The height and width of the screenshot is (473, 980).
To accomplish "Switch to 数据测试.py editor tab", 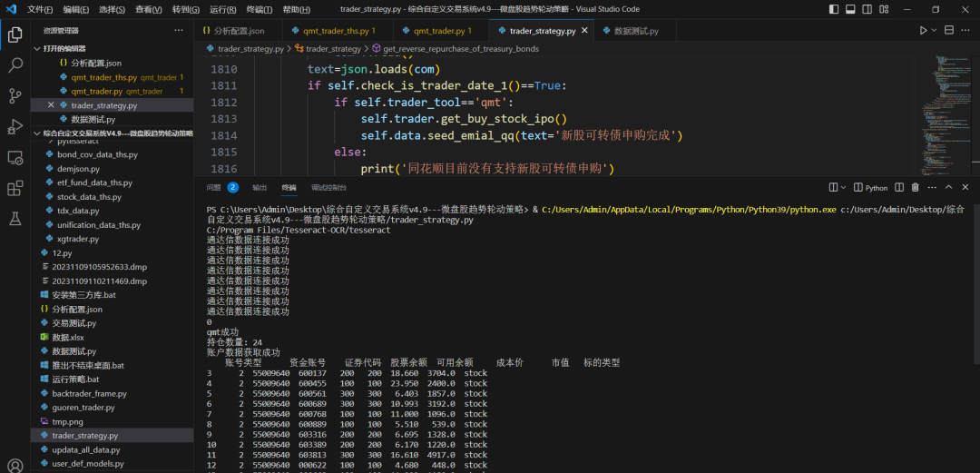I will (x=635, y=31).
